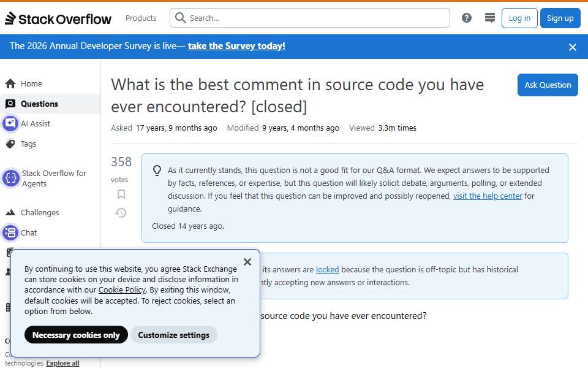Image resolution: width=588 pixels, height=368 pixels.
Task: Click the Chat icon in sidebar
Action: coord(10,232)
